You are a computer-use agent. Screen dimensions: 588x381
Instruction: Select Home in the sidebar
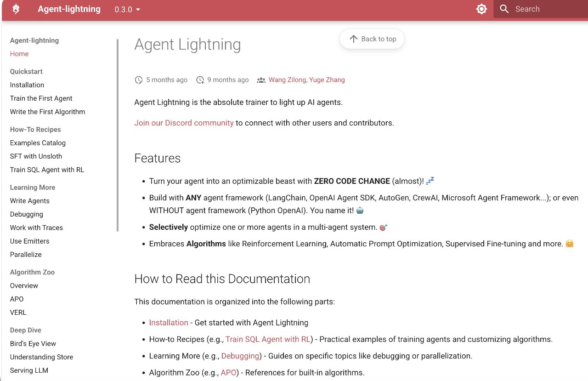19,54
